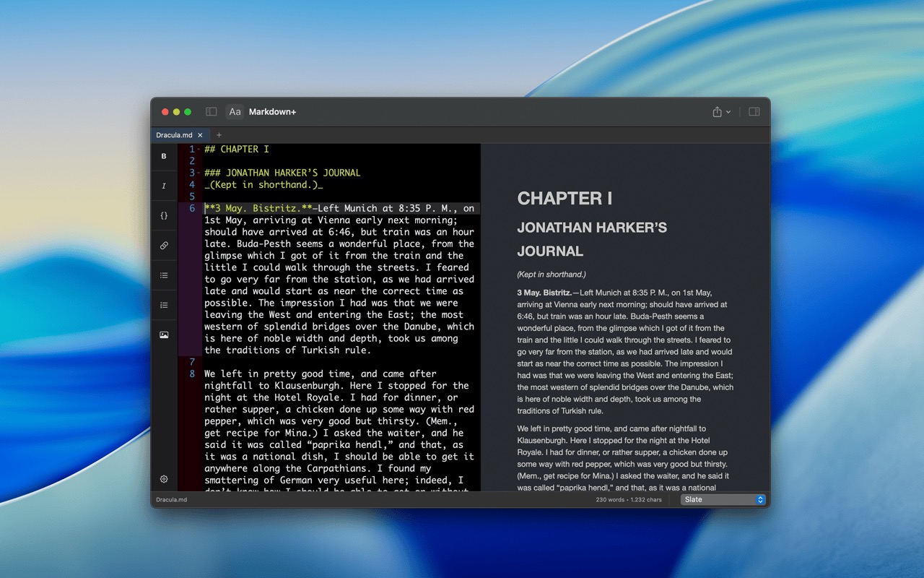Open the Aa font options

click(x=235, y=112)
